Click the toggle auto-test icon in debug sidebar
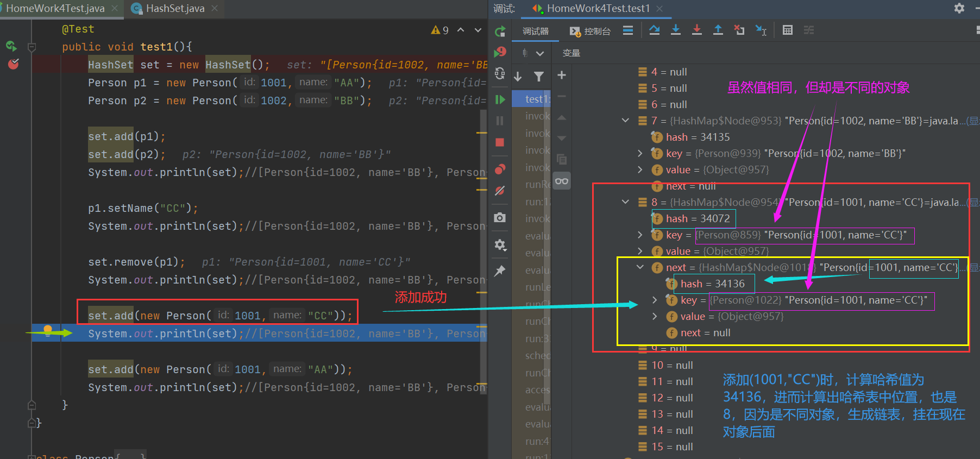 click(500, 73)
